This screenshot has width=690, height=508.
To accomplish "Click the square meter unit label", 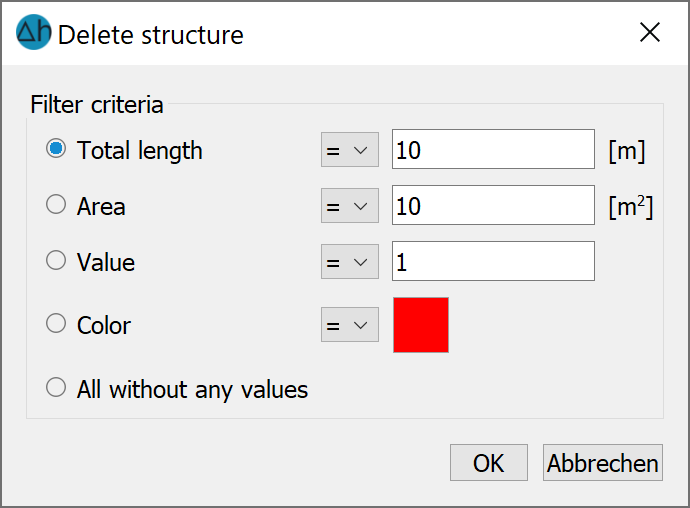I will [631, 206].
